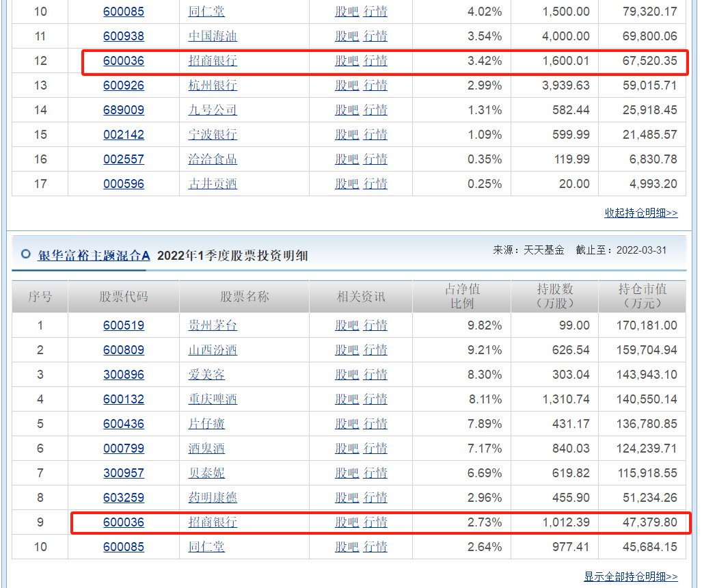Screen dimensions: 702x588
Task: Click stock code 600519
Action: click(x=124, y=325)
